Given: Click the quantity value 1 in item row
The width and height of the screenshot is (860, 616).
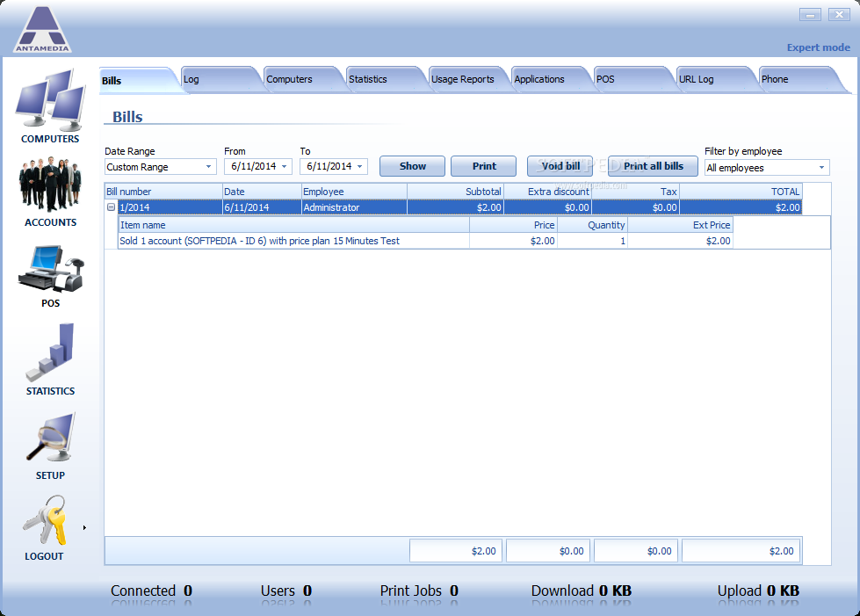Looking at the screenshot, I should pyautogui.click(x=592, y=241).
